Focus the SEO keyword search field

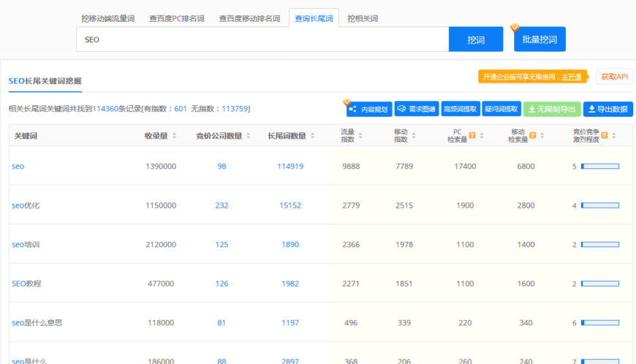pyautogui.click(x=262, y=39)
